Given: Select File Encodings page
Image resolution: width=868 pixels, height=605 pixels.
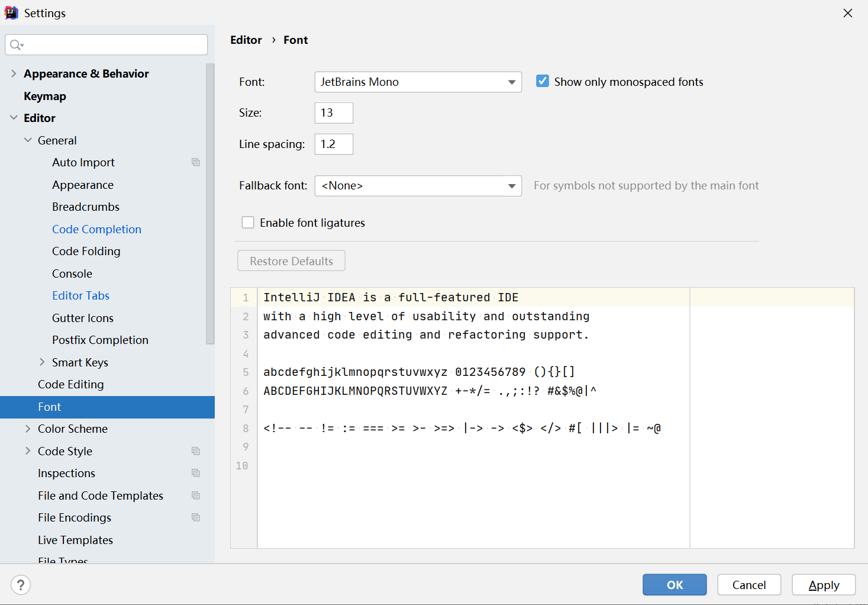Looking at the screenshot, I should [75, 517].
